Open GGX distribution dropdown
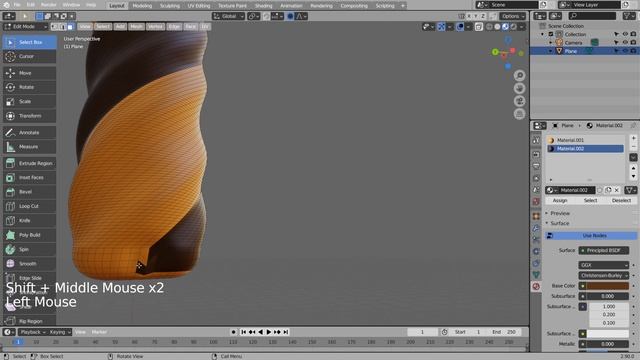 pyautogui.click(x=603, y=265)
